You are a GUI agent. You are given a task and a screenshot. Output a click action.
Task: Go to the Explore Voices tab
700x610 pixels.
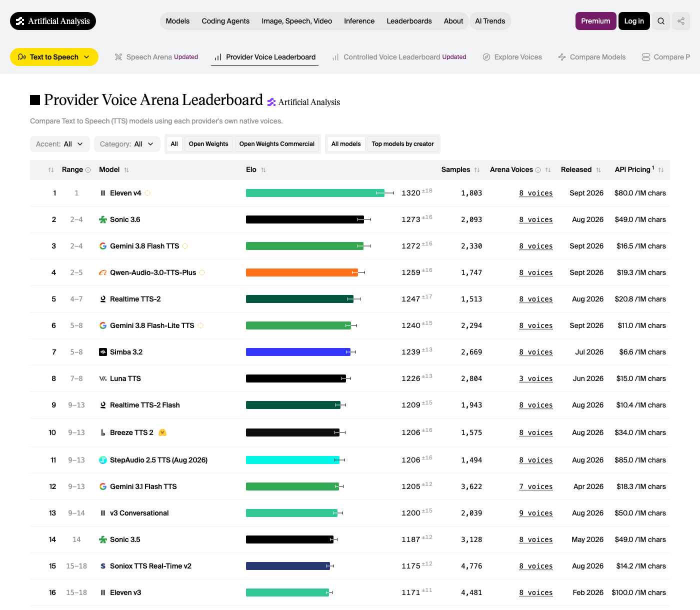512,57
